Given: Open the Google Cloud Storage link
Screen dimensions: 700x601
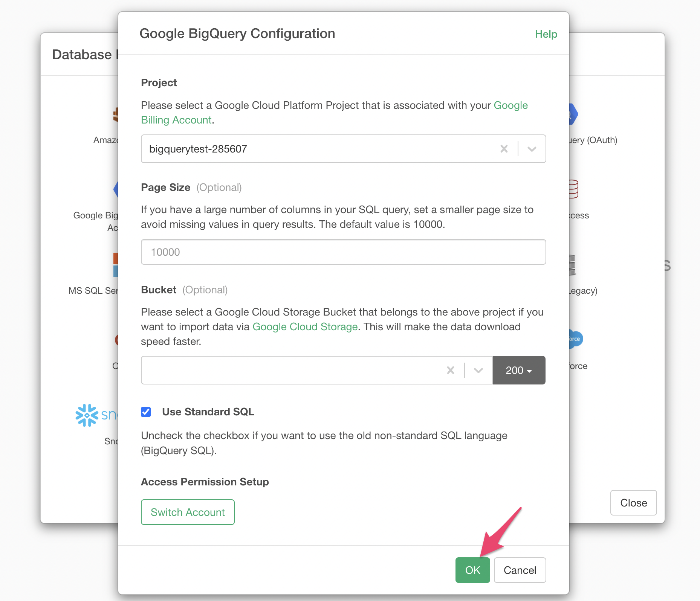Looking at the screenshot, I should [x=305, y=327].
